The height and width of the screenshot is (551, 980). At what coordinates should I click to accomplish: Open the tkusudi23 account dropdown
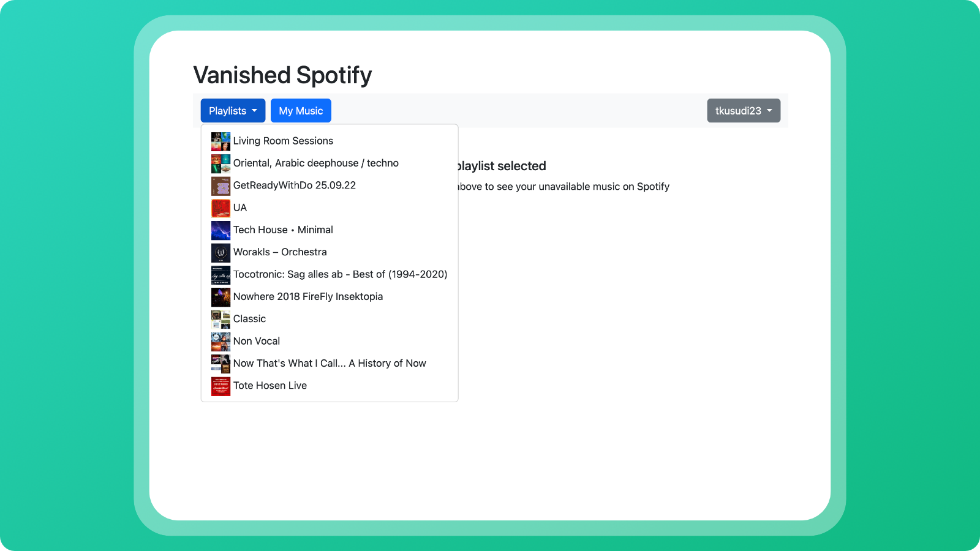click(x=743, y=111)
